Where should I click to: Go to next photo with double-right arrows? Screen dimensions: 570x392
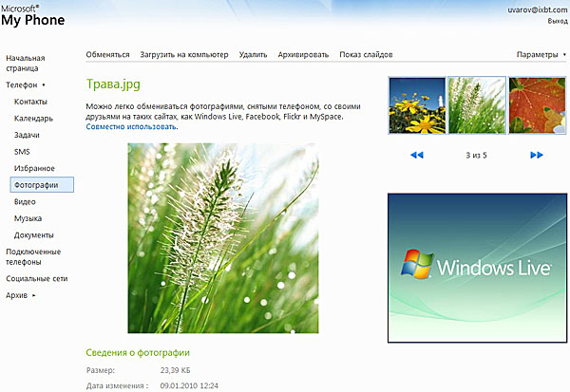click(x=537, y=155)
